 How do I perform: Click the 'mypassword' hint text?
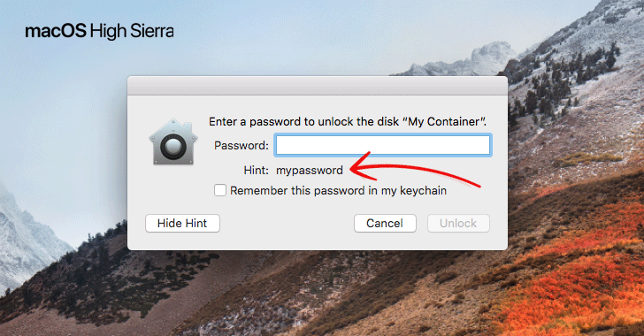click(x=310, y=170)
